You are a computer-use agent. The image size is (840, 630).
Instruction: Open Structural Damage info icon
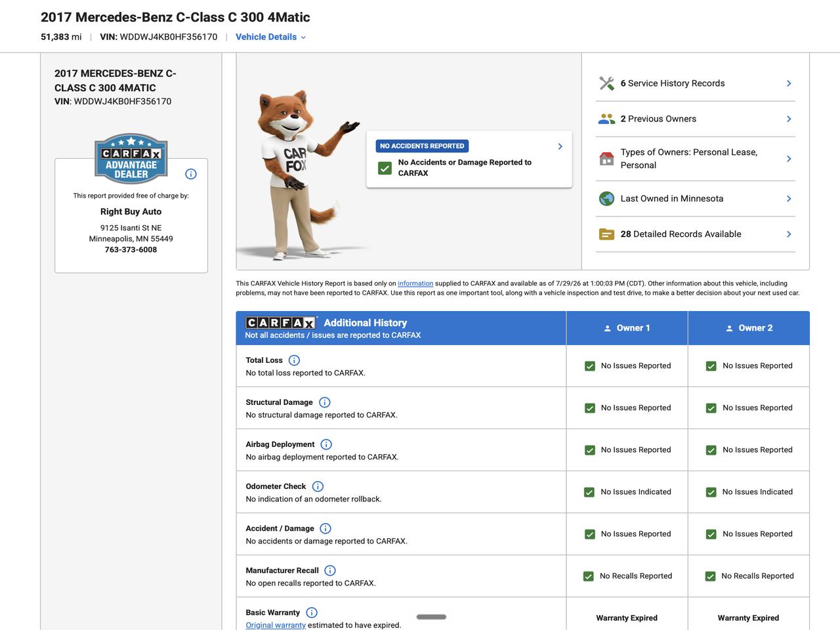pyautogui.click(x=324, y=402)
